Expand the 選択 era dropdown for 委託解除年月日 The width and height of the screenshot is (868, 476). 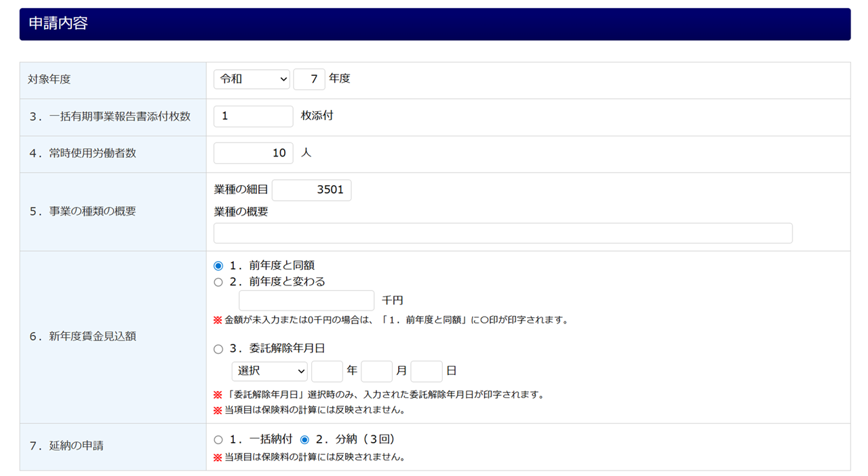pyautogui.click(x=269, y=372)
